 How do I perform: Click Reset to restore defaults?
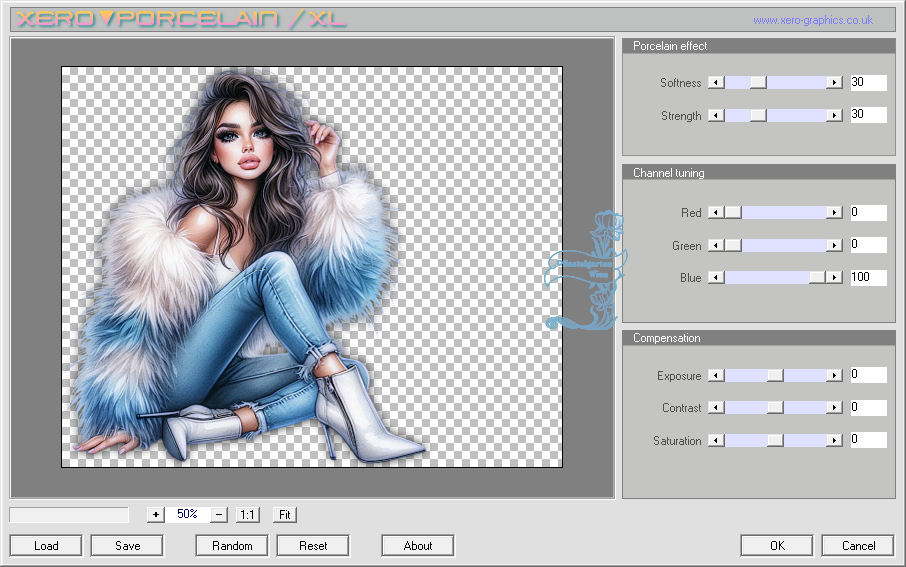coord(313,546)
